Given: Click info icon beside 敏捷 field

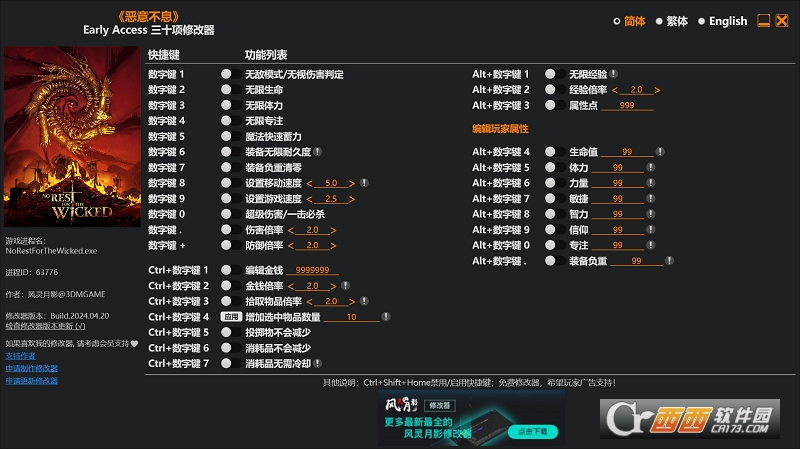Looking at the screenshot, I should tap(651, 198).
